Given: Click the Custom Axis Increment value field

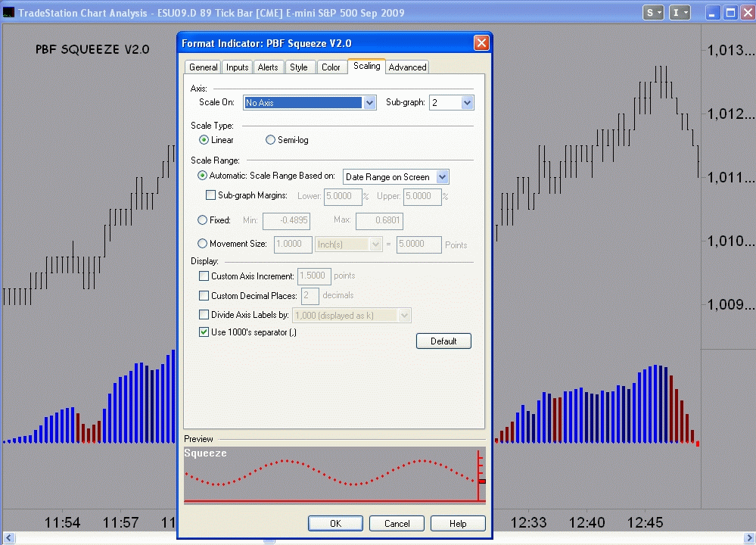Looking at the screenshot, I should pos(314,276).
